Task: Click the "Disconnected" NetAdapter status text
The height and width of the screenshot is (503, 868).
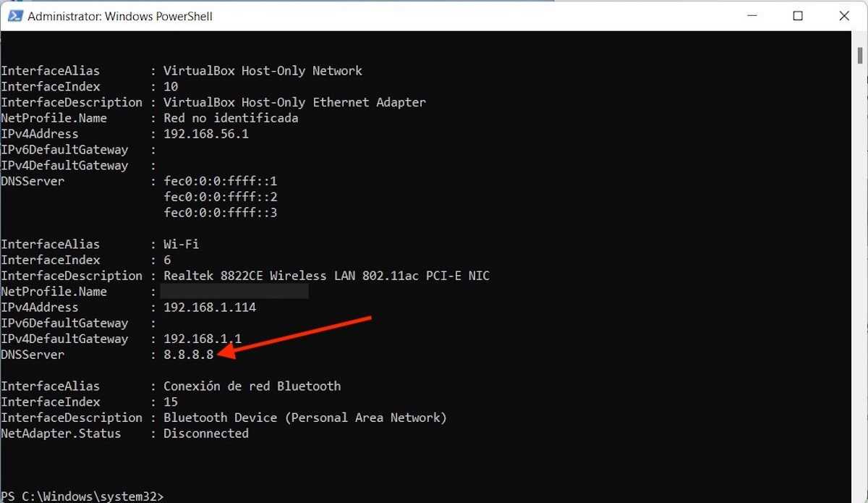Action: click(206, 434)
